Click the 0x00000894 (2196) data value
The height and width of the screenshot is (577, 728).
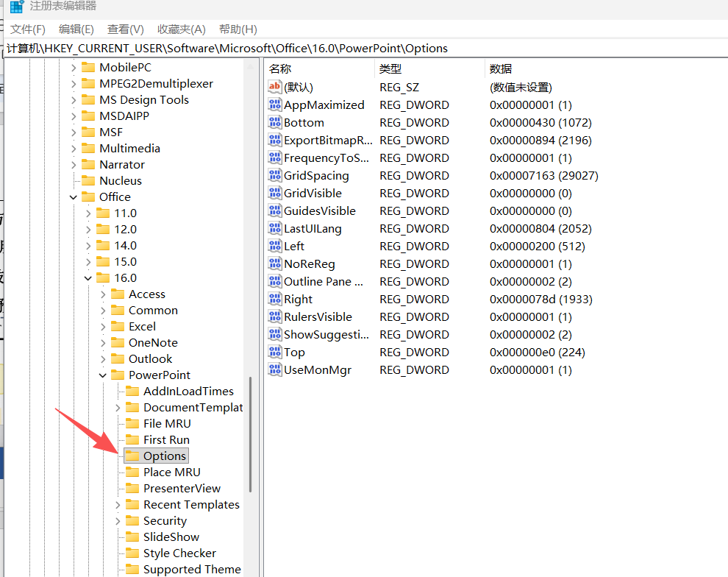540,141
